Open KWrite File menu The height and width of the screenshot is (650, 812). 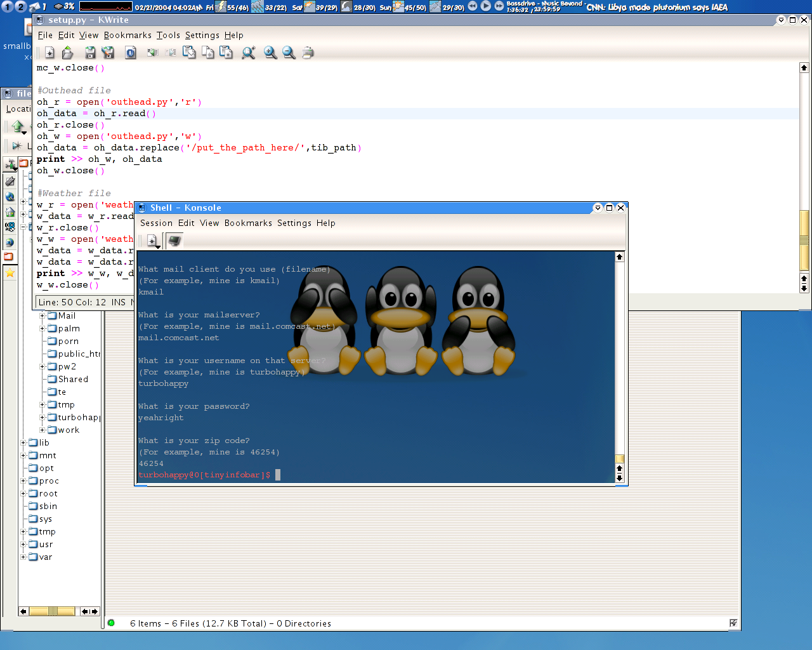[45, 35]
